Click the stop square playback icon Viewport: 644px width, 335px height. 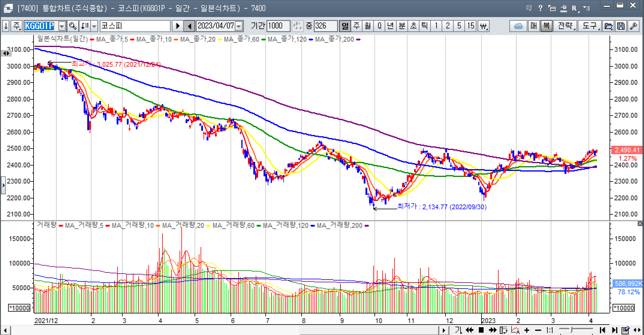tap(481, 330)
